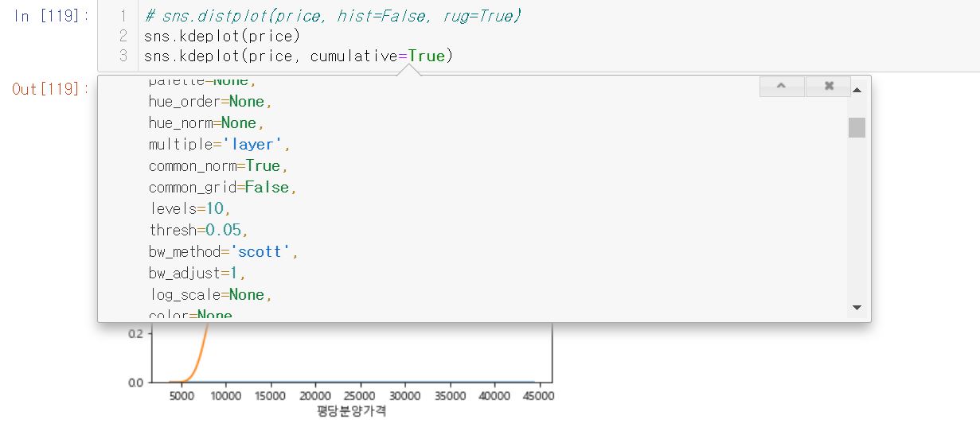Click the commented sns.distplot code line
980x435 pixels.
pos(333,16)
